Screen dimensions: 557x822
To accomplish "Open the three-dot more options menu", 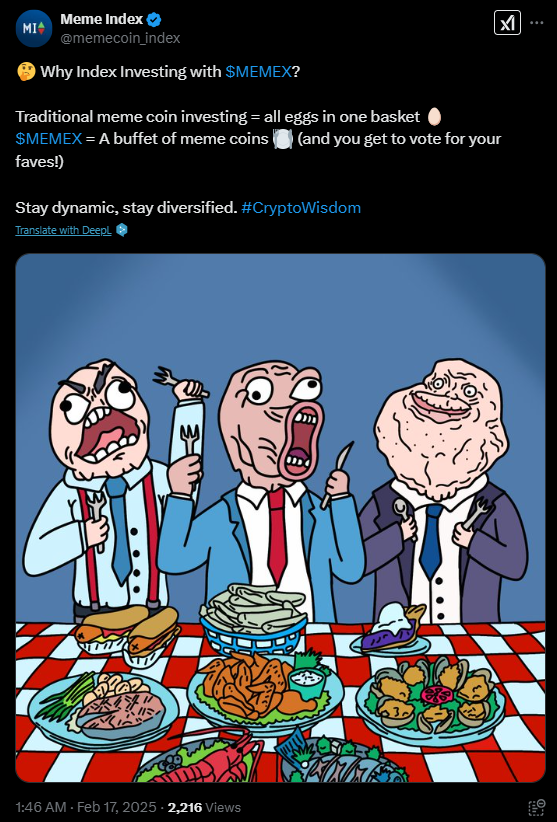I will tap(537, 23).
